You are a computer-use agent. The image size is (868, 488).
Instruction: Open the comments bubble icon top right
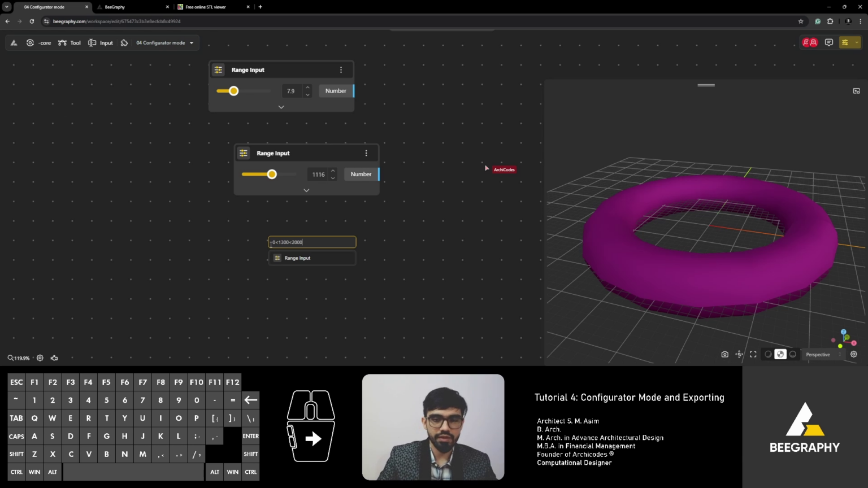coord(828,42)
